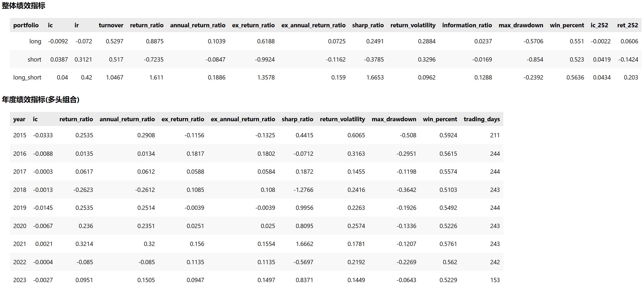
Task: Click the 2016 year cell
Action: point(20,154)
